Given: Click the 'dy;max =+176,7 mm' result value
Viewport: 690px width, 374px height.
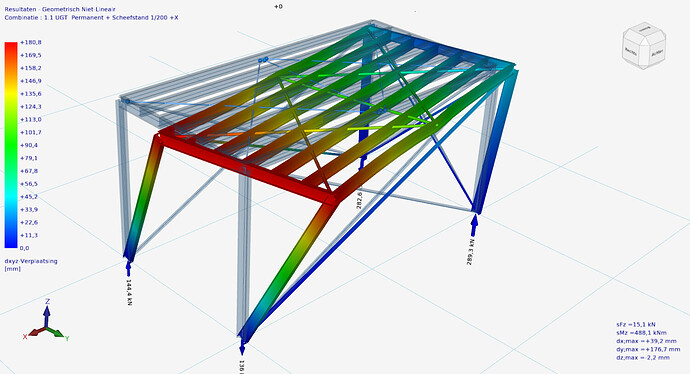Looking at the screenshot, I should [648, 349].
